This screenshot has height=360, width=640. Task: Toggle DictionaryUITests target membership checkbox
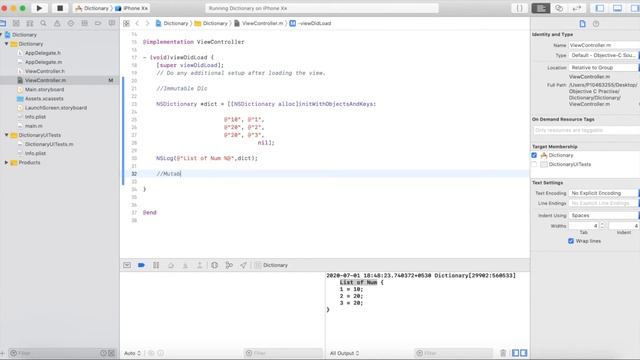tap(534, 164)
